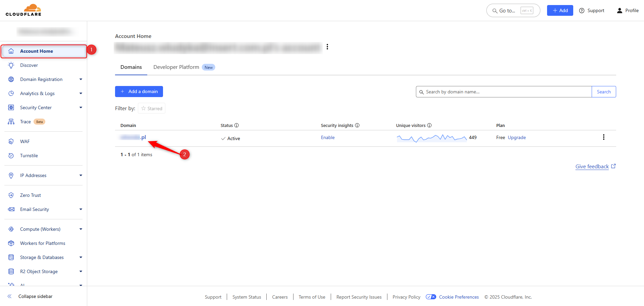
Task: Click the Search button beside domain field
Action: click(604, 92)
